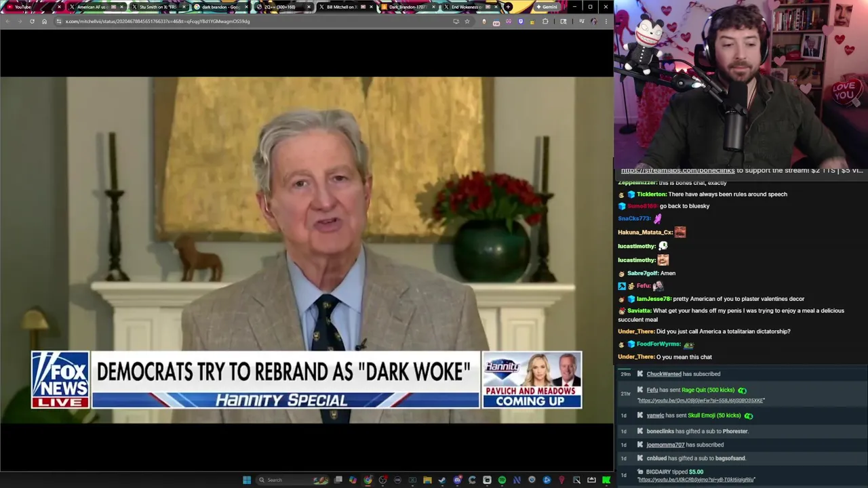The image size is (868, 488).
Task: Reload the current page
Action: pos(32,21)
